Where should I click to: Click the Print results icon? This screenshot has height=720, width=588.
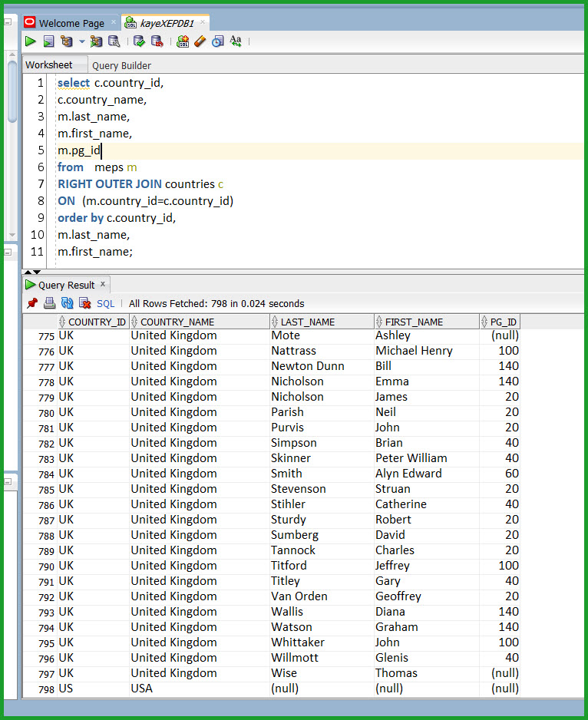tap(49, 303)
